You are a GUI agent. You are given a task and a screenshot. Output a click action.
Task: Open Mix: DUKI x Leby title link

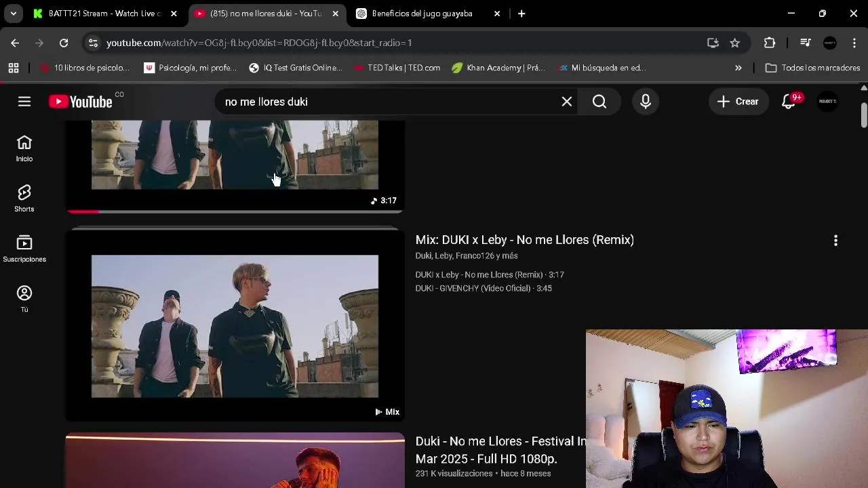(x=524, y=240)
